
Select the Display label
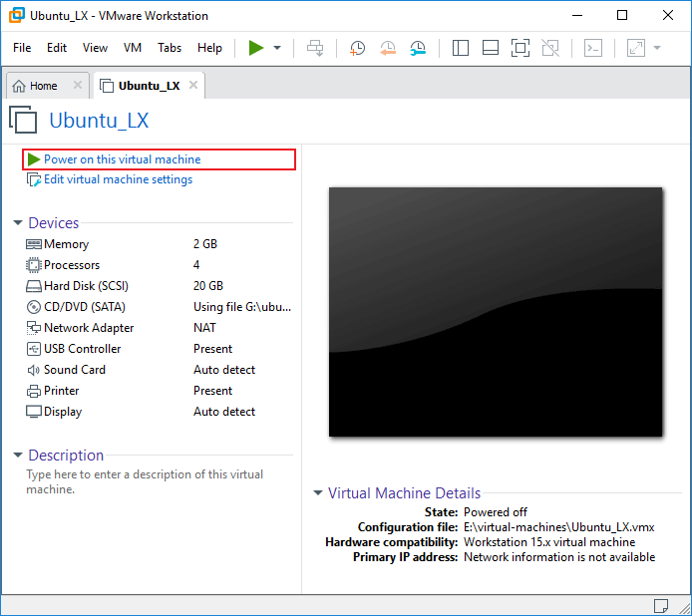pos(63,412)
